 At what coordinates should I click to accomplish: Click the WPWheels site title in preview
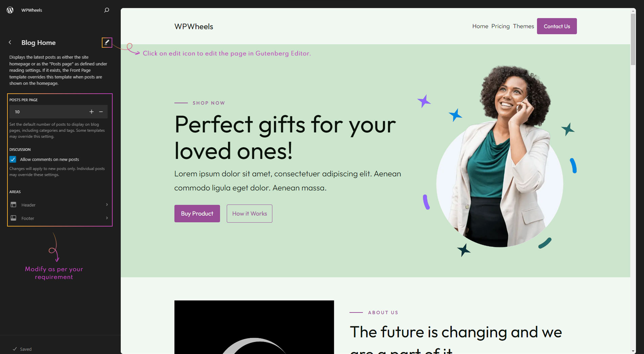click(x=193, y=26)
